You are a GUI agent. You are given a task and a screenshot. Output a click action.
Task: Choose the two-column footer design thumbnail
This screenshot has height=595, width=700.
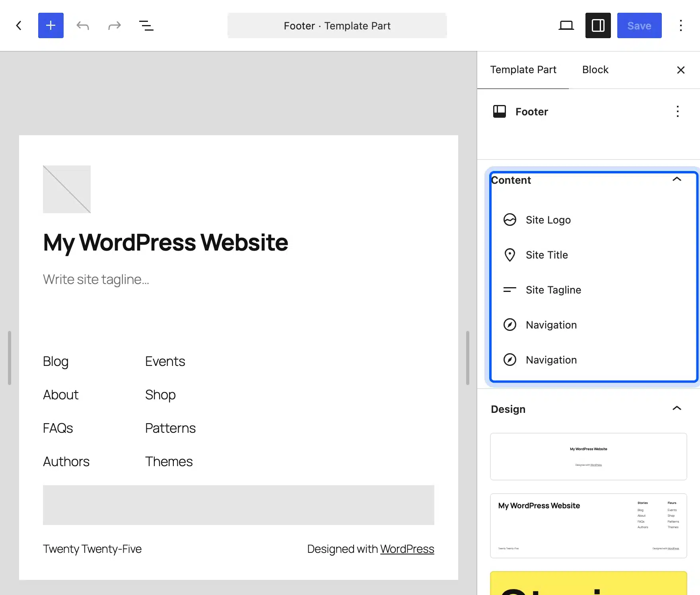pos(589,526)
